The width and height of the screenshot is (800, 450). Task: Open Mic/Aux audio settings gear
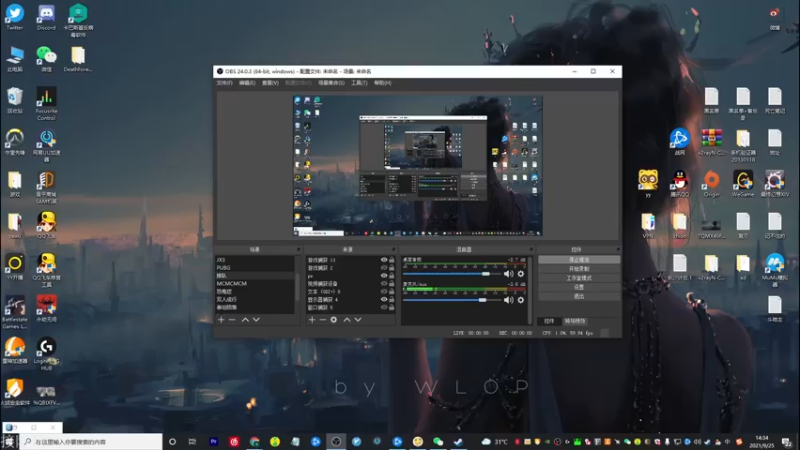(521, 300)
